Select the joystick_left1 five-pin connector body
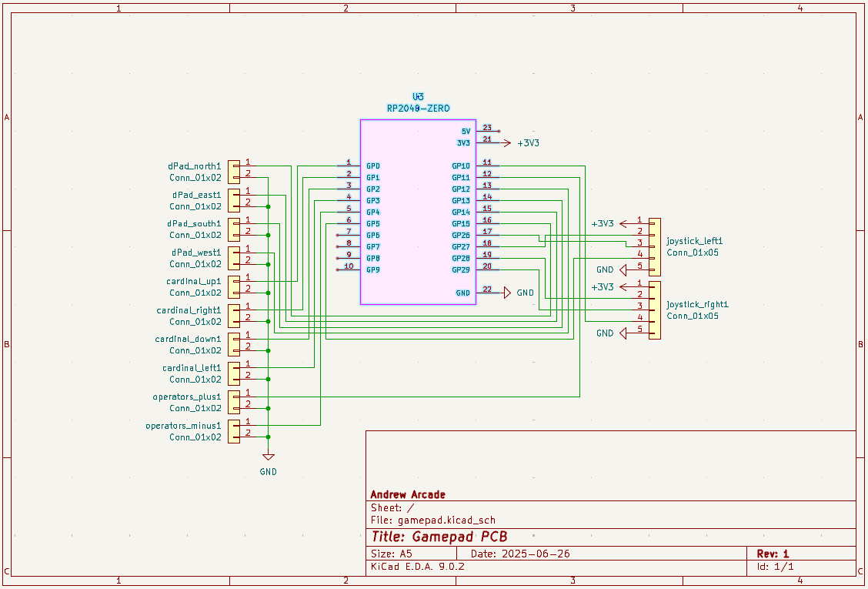The image size is (868, 589). click(654, 246)
